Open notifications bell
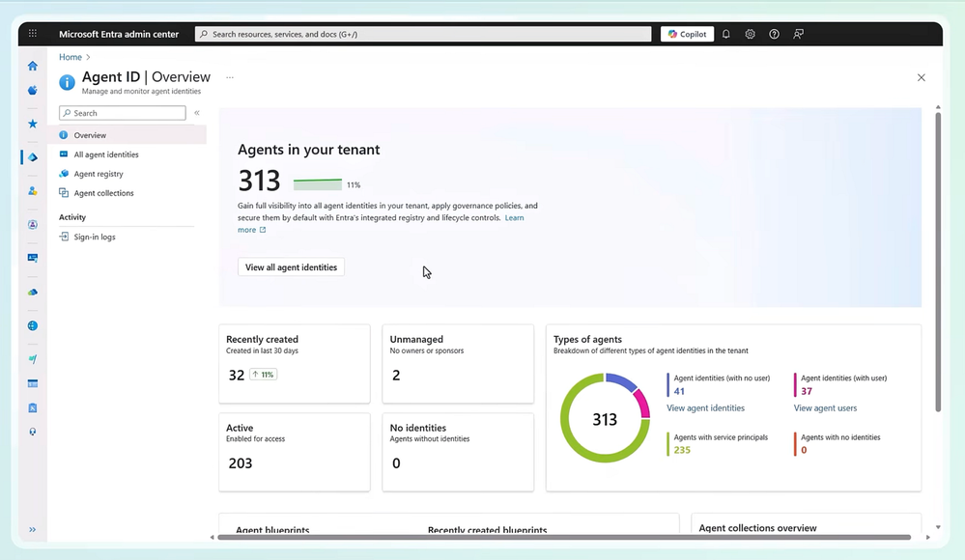 click(x=726, y=34)
